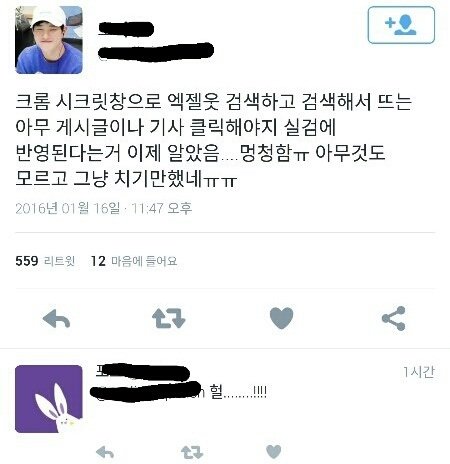Viewport: 450px width, 464px height.
Task: Tap the follow user button
Action: click(401, 25)
